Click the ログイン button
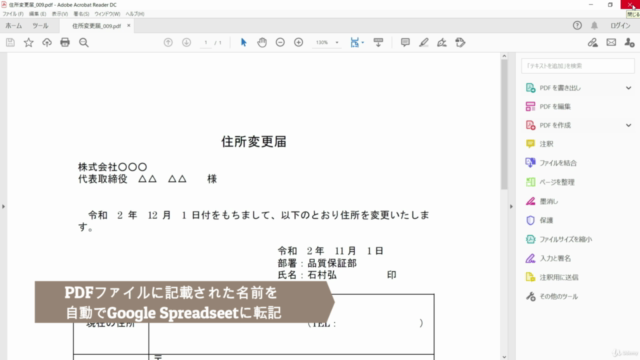 pyautogui.click(x=620, y=25)
